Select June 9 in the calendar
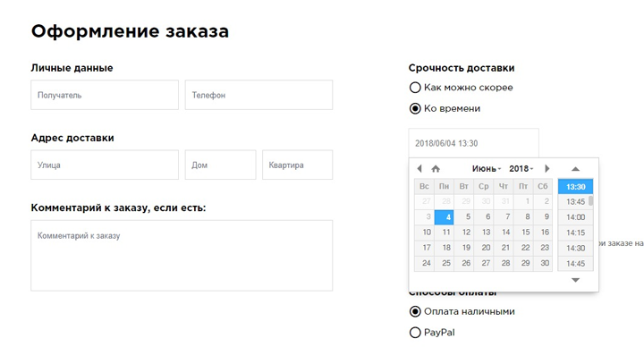 [x=543, y=217]
